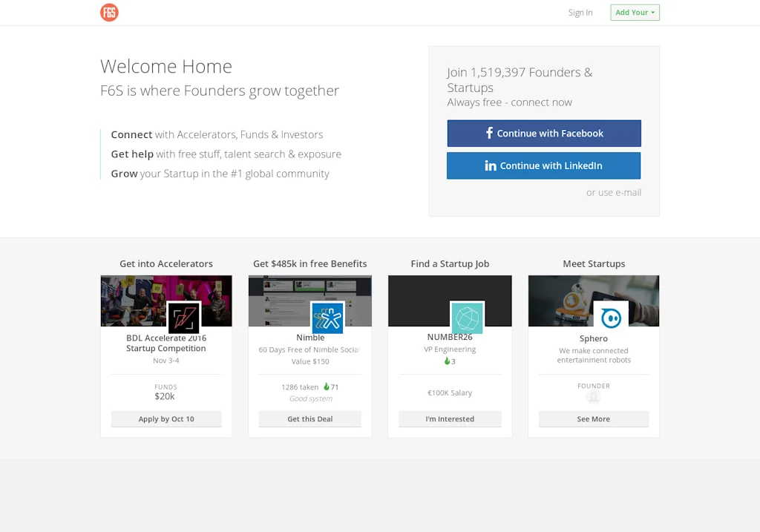The width and height of the screenshot is (760, 532).
Task: Click See More on Sphero card
Action: click(x=593, y=419)
